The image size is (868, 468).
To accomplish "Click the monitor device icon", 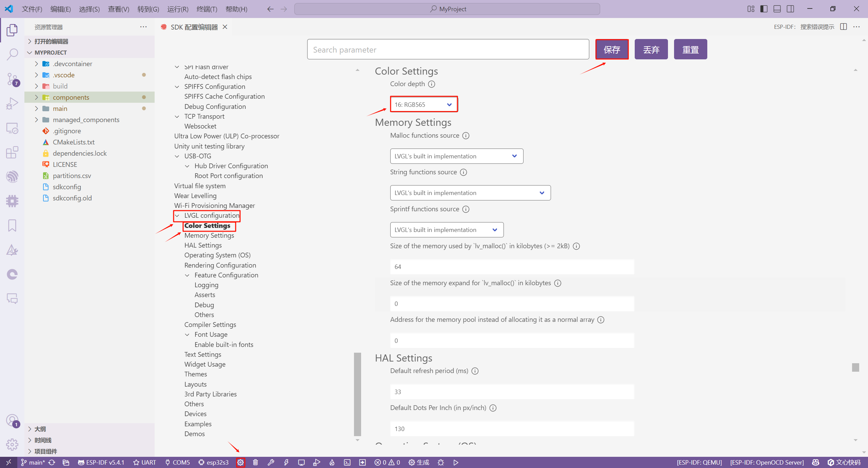I will click(x=301, y=462).
